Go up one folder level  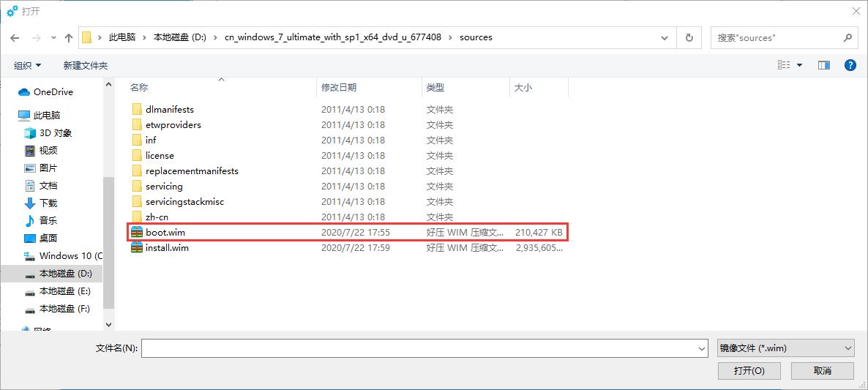click(x=69, y=37)
